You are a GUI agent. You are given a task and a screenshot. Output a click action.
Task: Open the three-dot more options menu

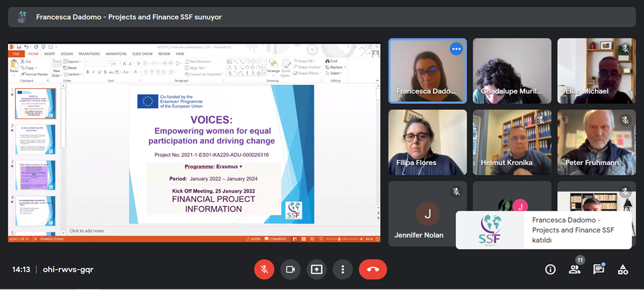tap(342, 269)
